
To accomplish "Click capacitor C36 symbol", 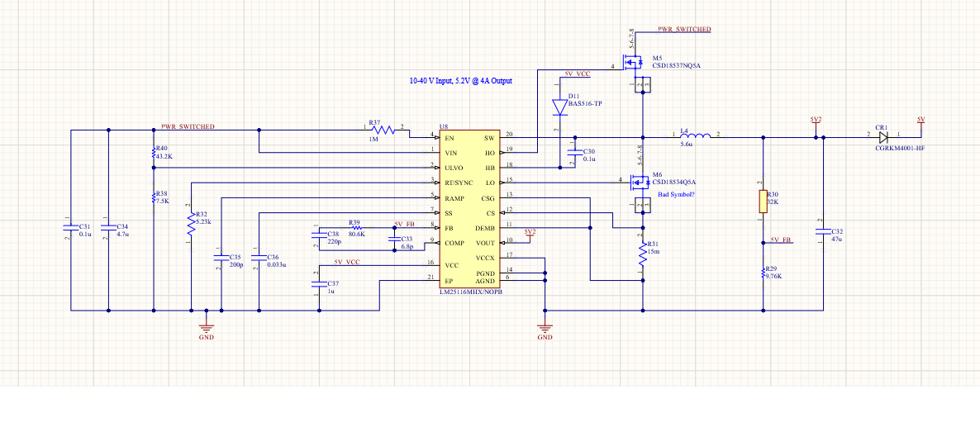I will coord(258,258).
